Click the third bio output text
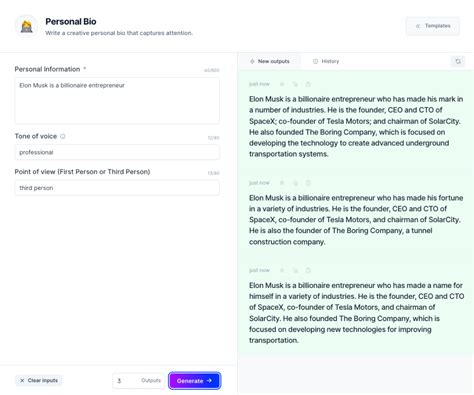Image resolution: width=474 pixels, height=395 pixels. (x=356, y=313)
